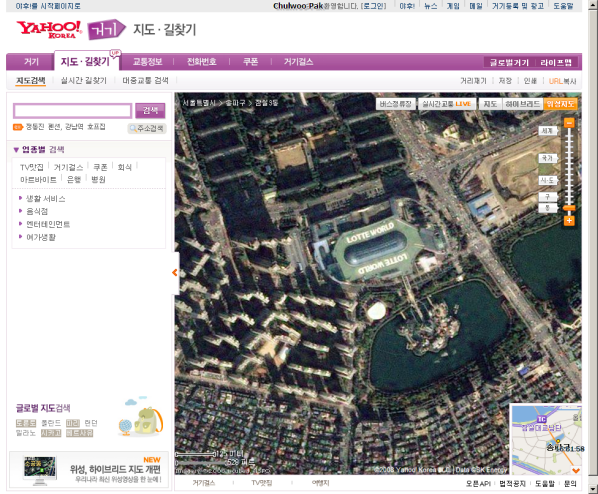Click the 인쇄 print link
The height and width of the screenshot is (494, 598).
point(530,81)
